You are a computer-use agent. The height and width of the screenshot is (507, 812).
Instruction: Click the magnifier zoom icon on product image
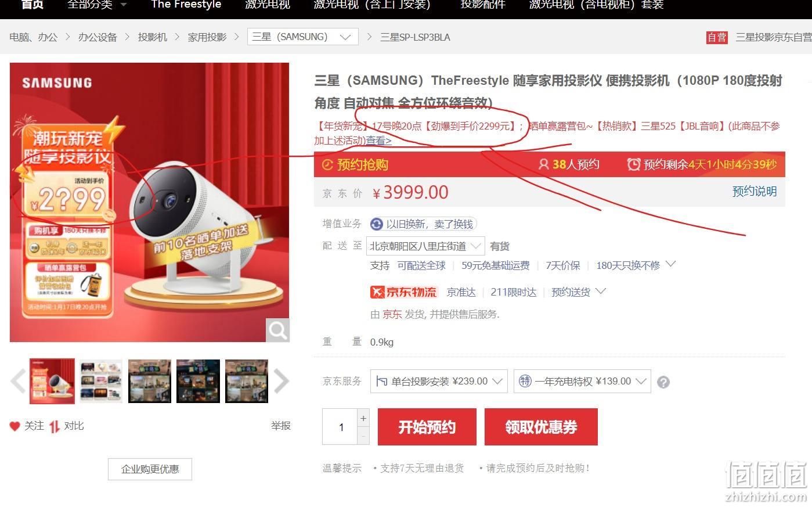(x=277, y=330)
